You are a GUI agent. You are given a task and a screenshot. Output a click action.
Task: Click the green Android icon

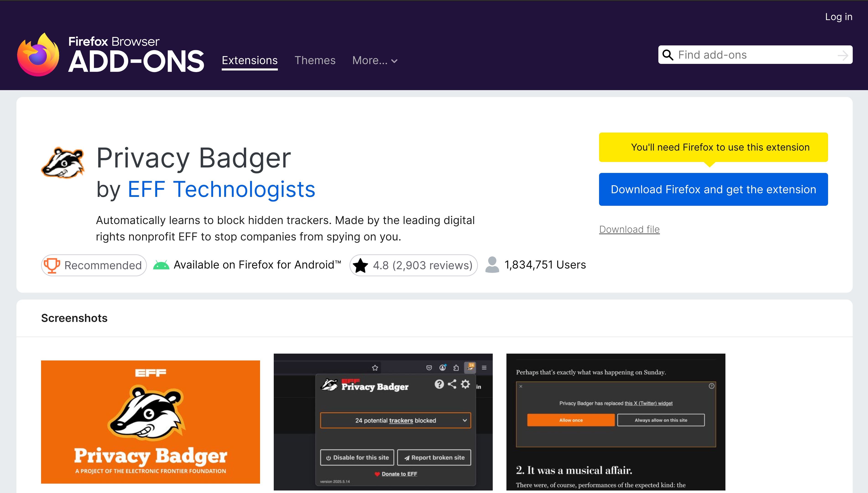click(x=161, y=265)
